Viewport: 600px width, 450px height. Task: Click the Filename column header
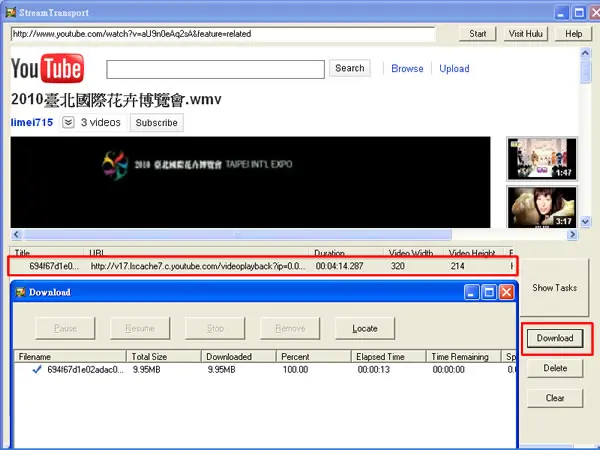[x=70, y=357]
